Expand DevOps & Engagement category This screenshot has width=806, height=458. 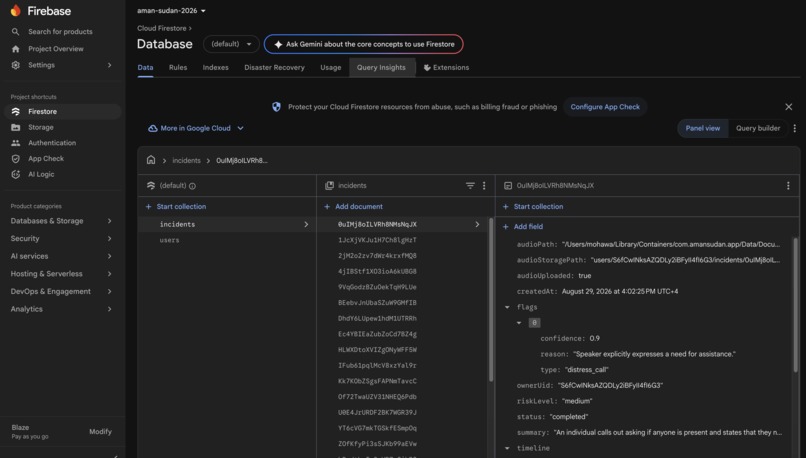[x=109, y=291]
